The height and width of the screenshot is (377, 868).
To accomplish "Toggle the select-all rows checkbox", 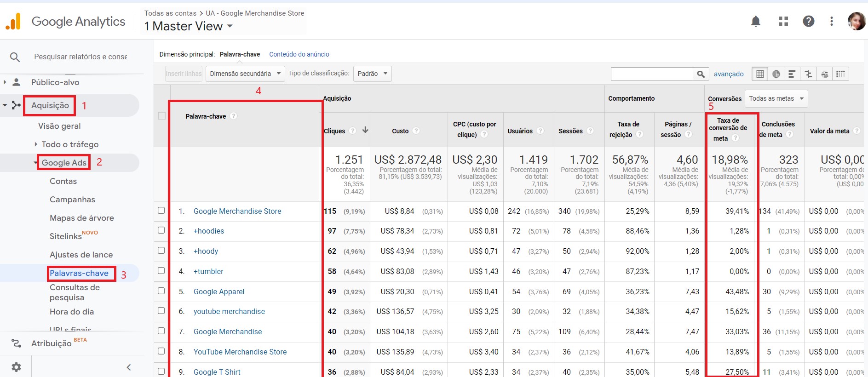I will tap(162, 116).
